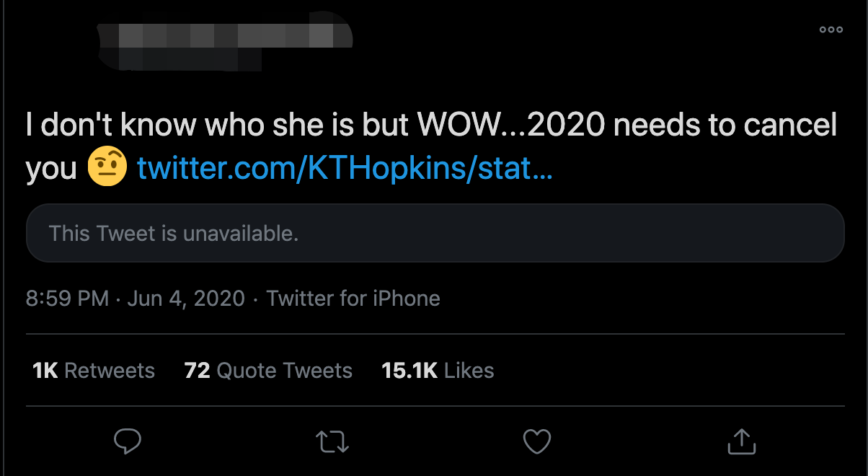Retweet this tweet using the arrows icon

tap(332, 441)
